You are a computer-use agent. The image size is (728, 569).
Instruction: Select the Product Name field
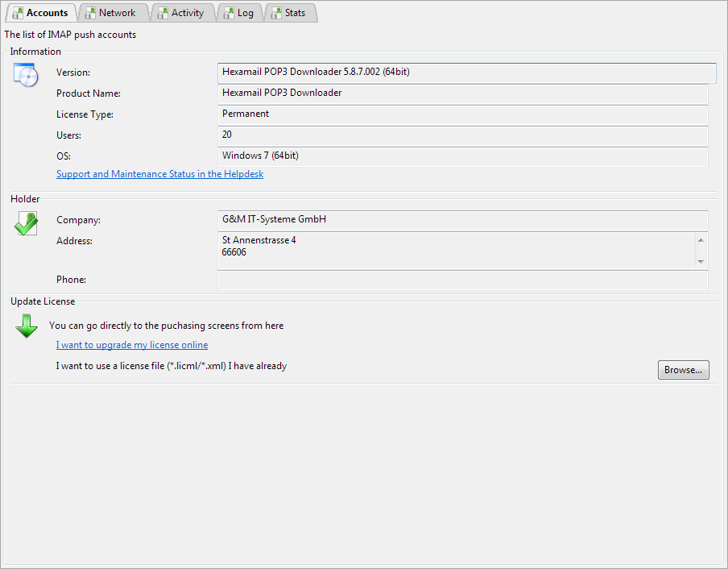pos(462,93)
